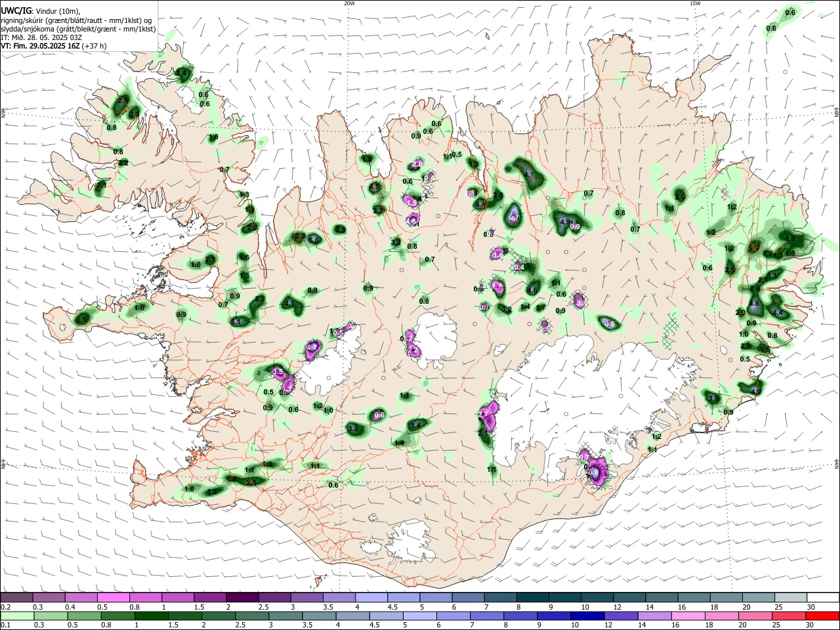Select the gray-green 3 swatch in lower legend
The height and width of the screenshot is (630, 840).
coord(284,616)
